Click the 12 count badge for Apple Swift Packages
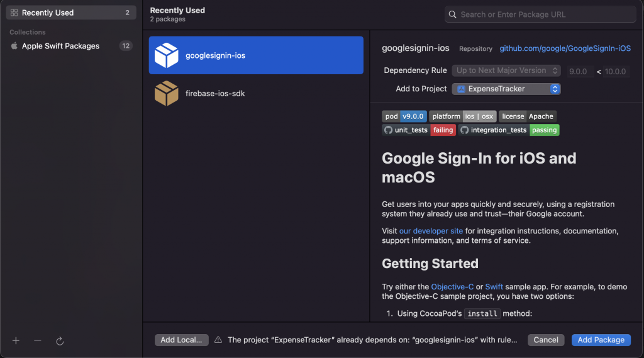Screen dimensions: 644x358 (x=126, y=46)
